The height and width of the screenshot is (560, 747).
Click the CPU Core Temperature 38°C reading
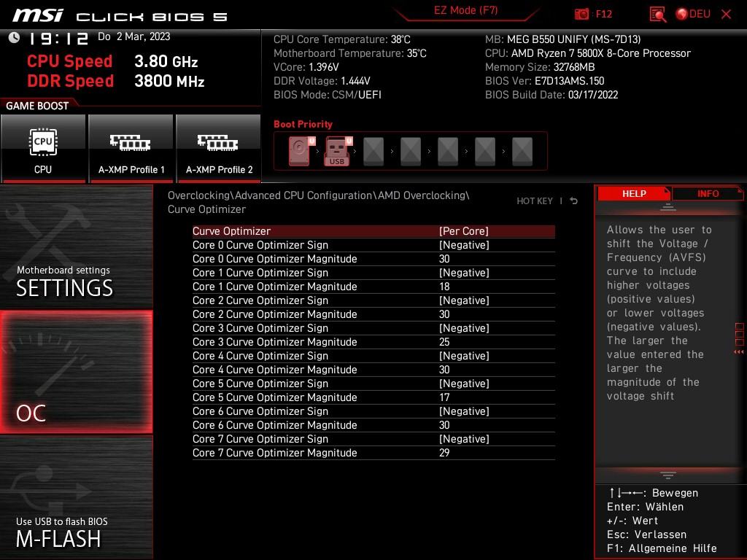click(x=341, y=39)
